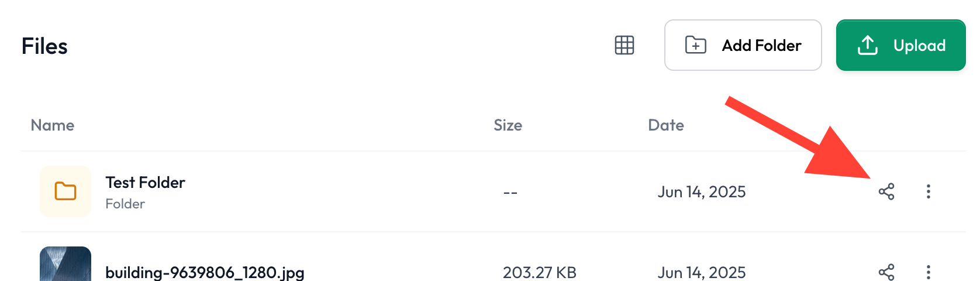Sort files by Size column
The height and width of the screenshot is (281, 980).
coord(508,125)
